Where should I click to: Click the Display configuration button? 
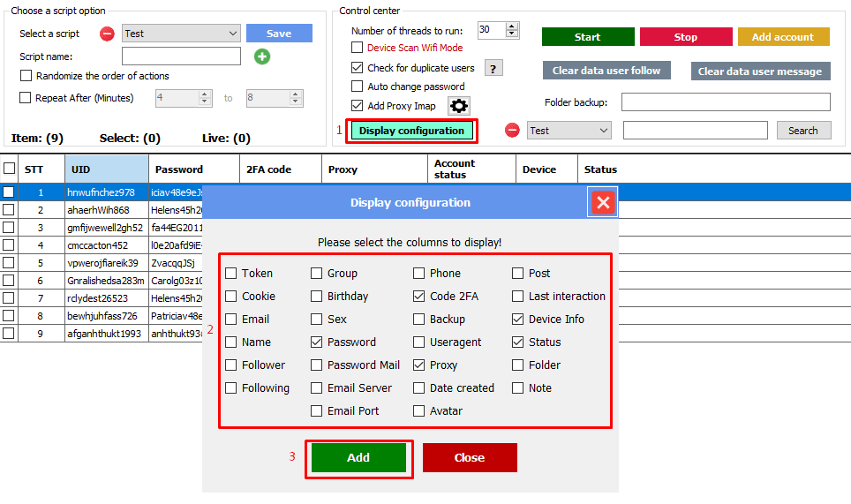click(411, 131)
